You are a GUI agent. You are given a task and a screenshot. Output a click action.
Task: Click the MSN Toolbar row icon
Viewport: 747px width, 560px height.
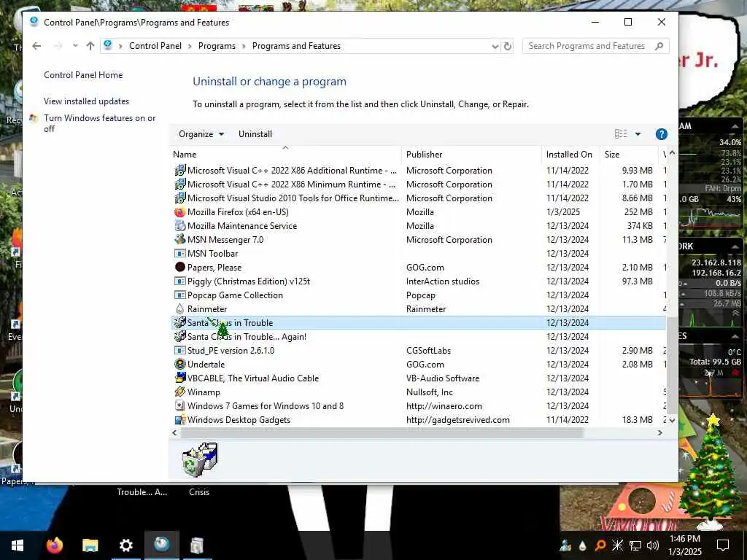point(179,253)
